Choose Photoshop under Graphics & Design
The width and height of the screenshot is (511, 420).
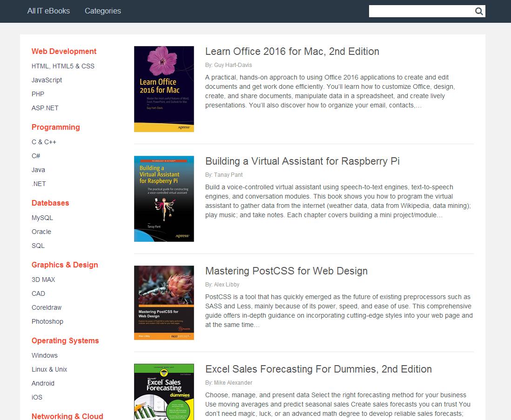point(47,321)
